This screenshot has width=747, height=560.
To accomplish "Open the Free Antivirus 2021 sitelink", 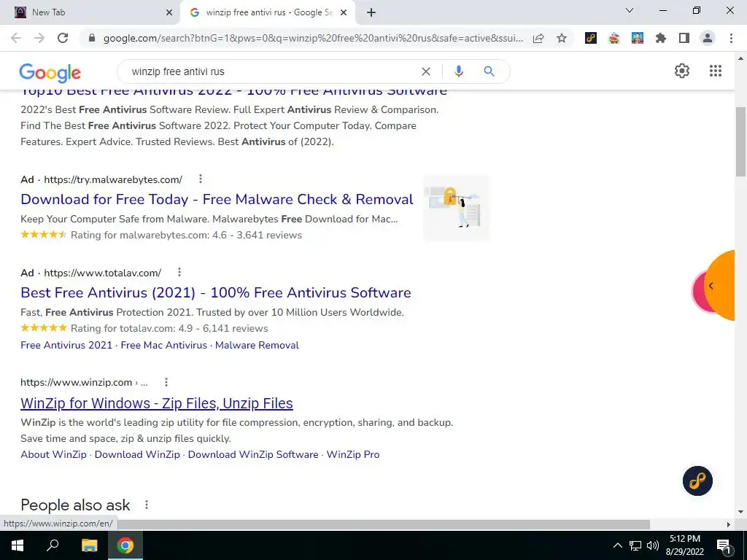I will click(x=66, y=345).
